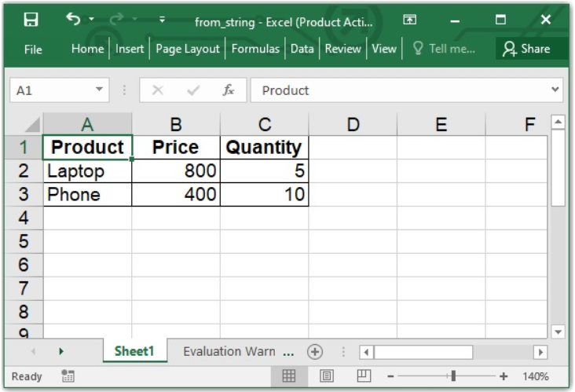Image resolution: width=575 pixels, height=392 pixels.
Task: Open the File menu
Action: click(x=33, y=49)
